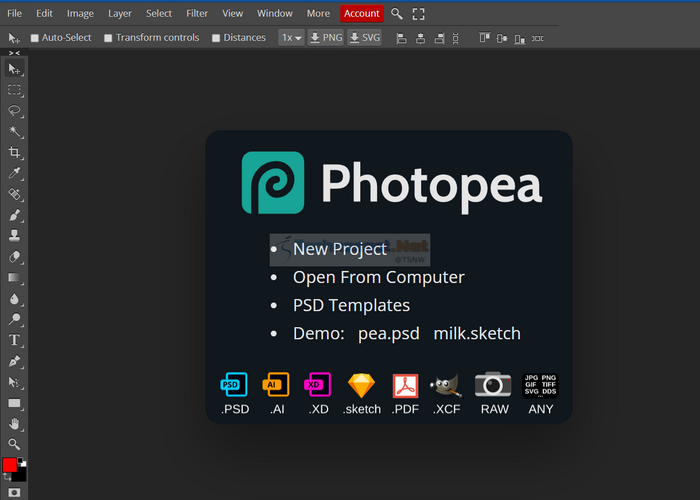Screen dimensions: 700x500
Task: Collapse the toolbar with the arrows toggle
Action: [14, 53]
